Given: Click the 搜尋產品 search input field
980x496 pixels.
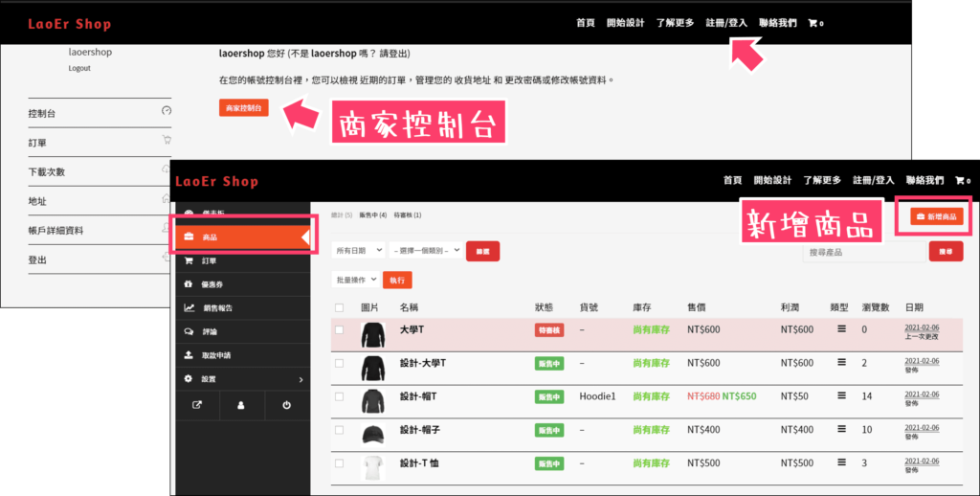Looking at the screenshot, I should click(x=862, y=252).
